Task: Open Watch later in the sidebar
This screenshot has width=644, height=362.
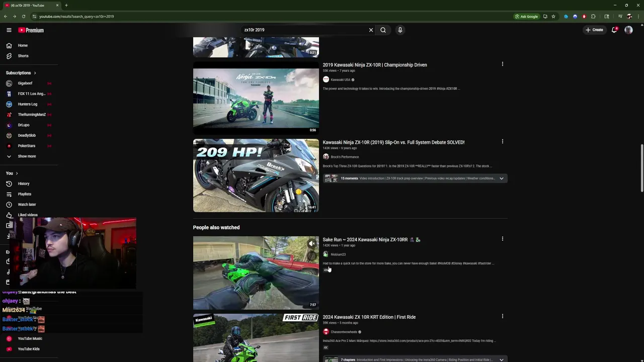Action: coord(27,205)
